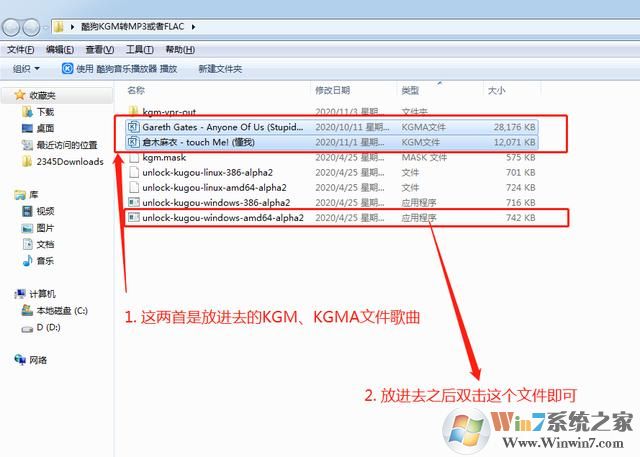The height and width of the screenshot is (457, 640).
Task: Select 下载 label in favorites
Action: (45, 112)
